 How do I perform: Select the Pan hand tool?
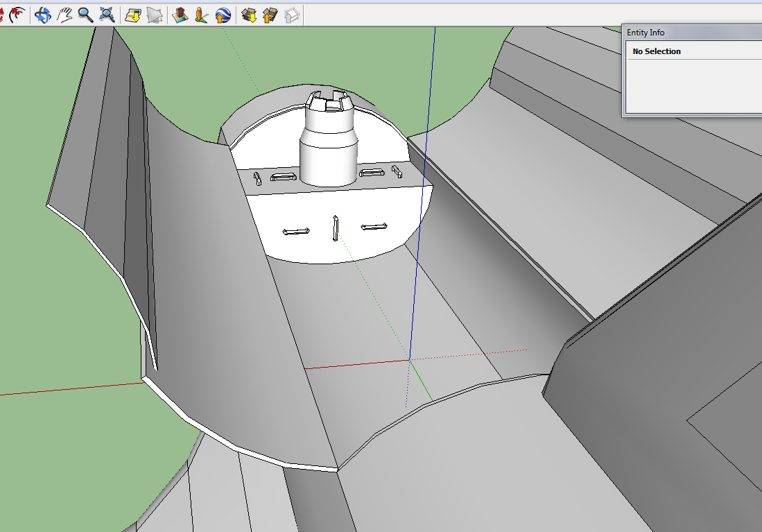click(x=64, y=15)
